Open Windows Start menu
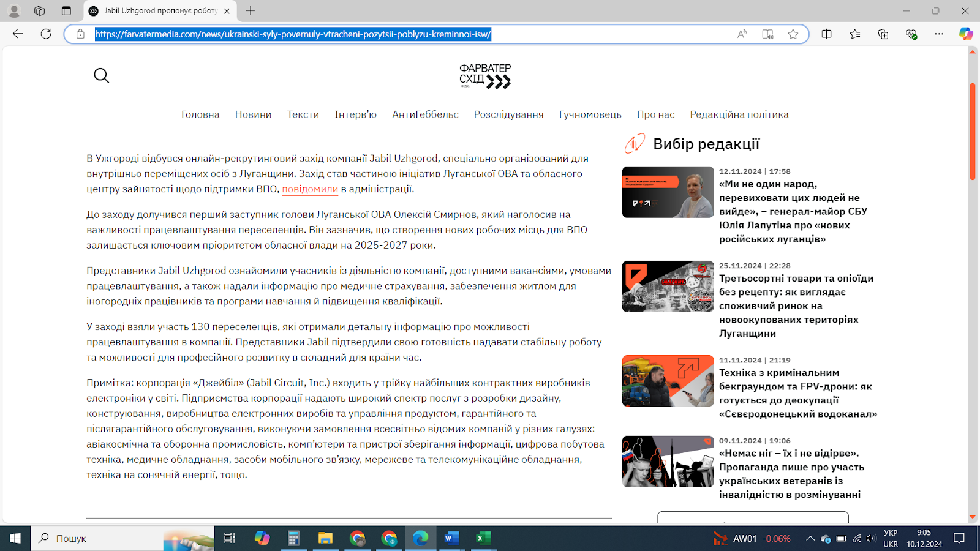Screen dimensions: 980x551 click(15, 538)
